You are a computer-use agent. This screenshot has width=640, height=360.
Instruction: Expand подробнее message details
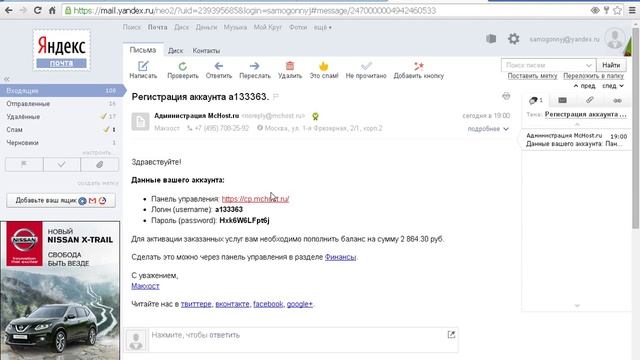pyautogui.click(x=488, y=129)
